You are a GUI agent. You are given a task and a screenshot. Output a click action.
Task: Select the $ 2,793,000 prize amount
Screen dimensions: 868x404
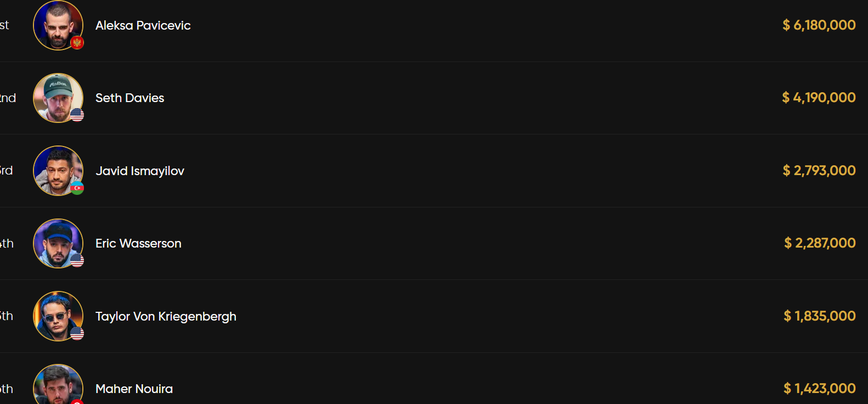819,171
